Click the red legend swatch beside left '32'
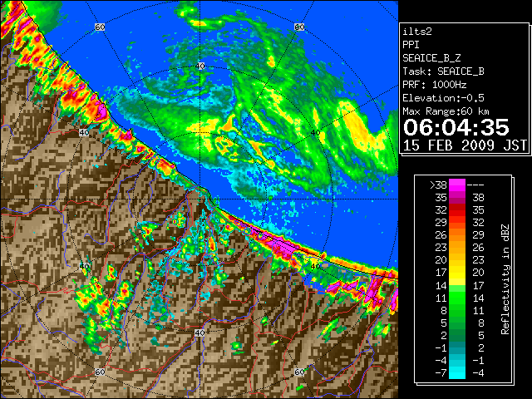532x399 pixels. click(457, 210)
